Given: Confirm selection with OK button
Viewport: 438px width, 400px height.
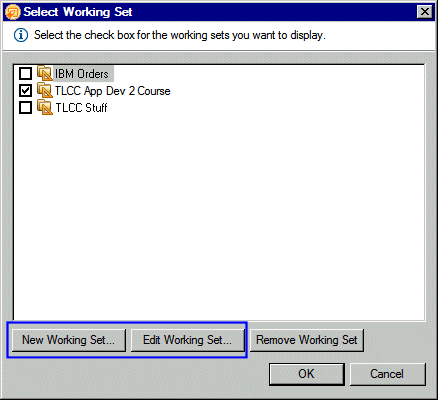Looking at the screenshot, I should (x=307, y=374).
